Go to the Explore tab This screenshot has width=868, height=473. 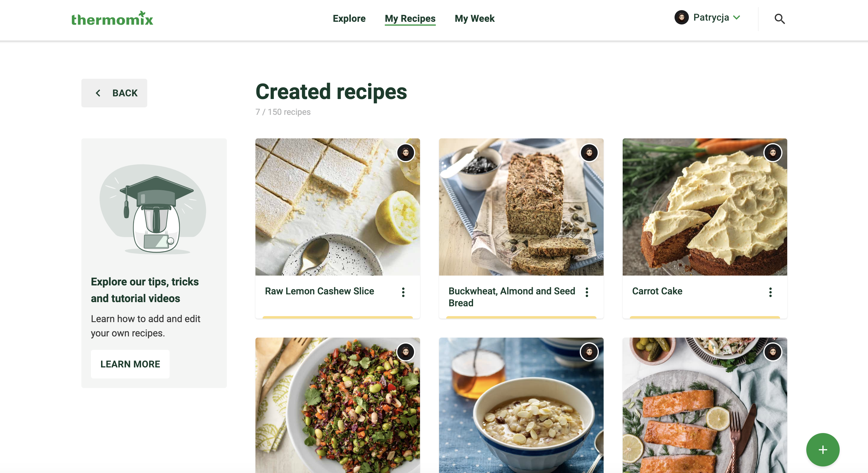[349, 18]
